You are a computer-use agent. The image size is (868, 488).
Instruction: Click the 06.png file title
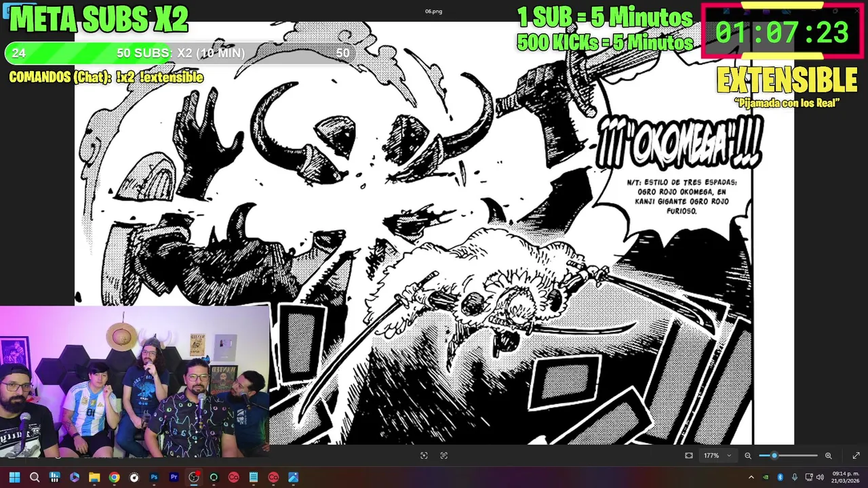(433, 12)
